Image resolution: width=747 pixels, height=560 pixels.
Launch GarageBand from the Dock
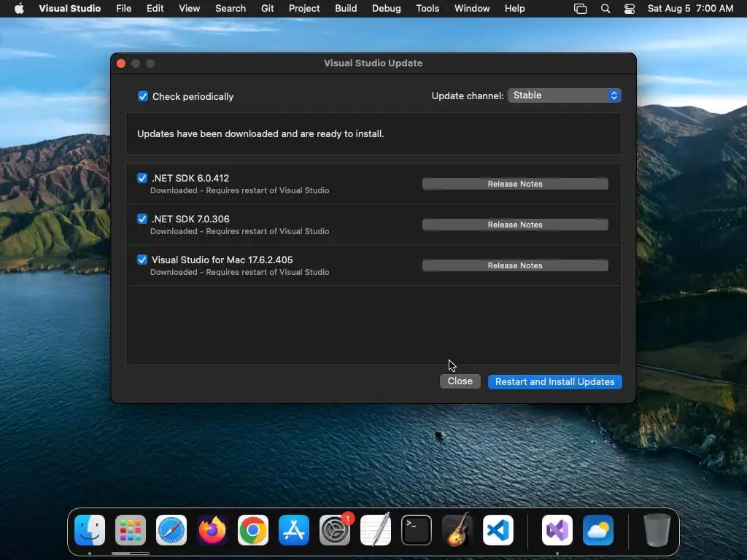tap(457, 530)
